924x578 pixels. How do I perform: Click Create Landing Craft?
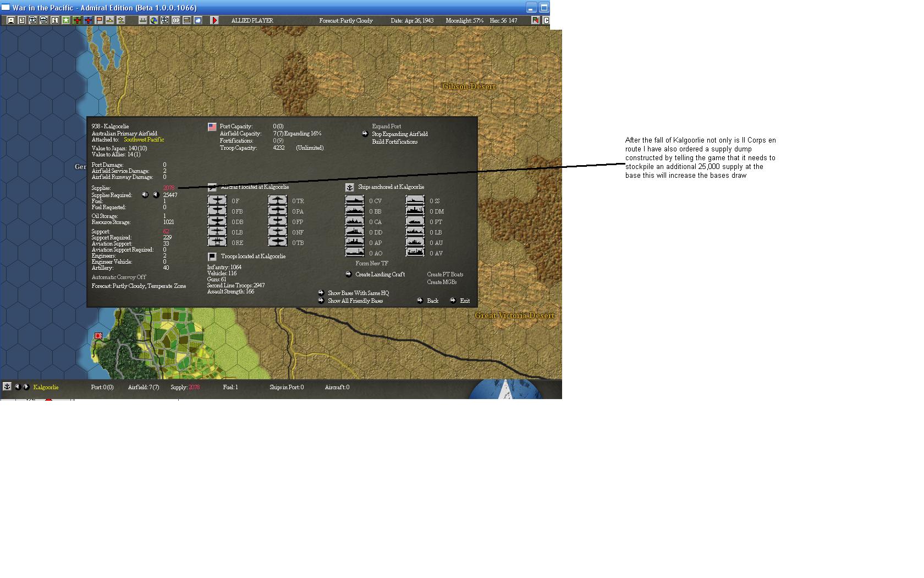[x=380, y=274]
